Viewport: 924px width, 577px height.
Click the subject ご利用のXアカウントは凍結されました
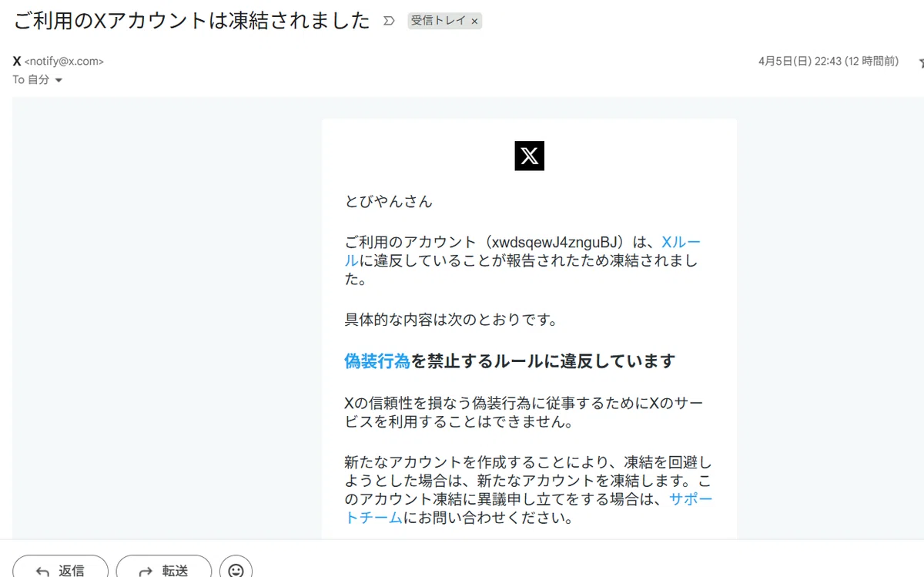coord(192,21)
